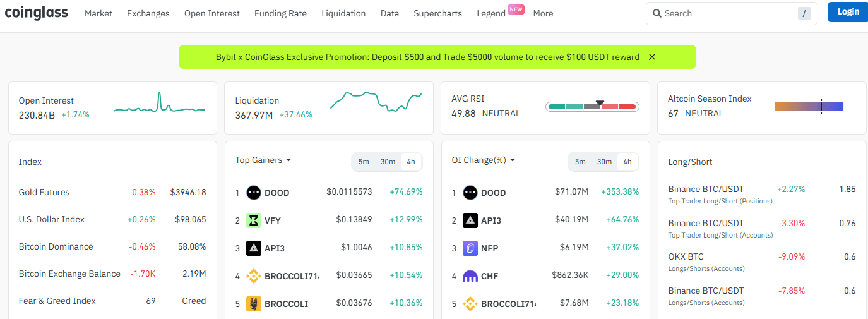Click the NFP coin icon in OI Change

[470, 248]
